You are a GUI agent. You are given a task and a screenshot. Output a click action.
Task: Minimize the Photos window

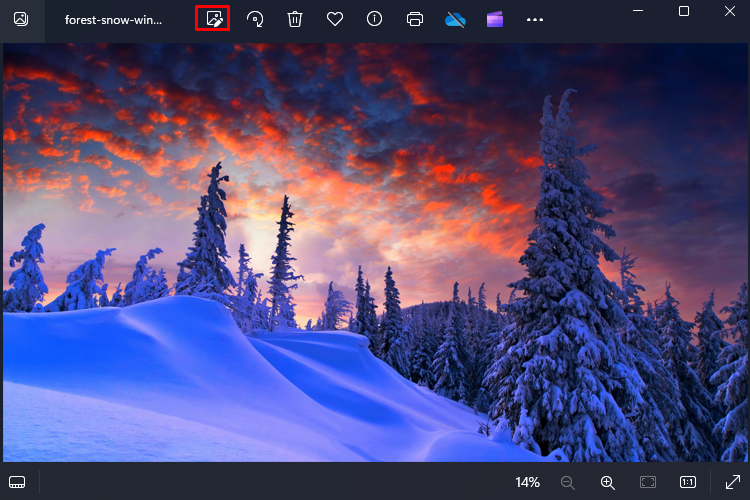pyautogui.click(x=638, y=11)
